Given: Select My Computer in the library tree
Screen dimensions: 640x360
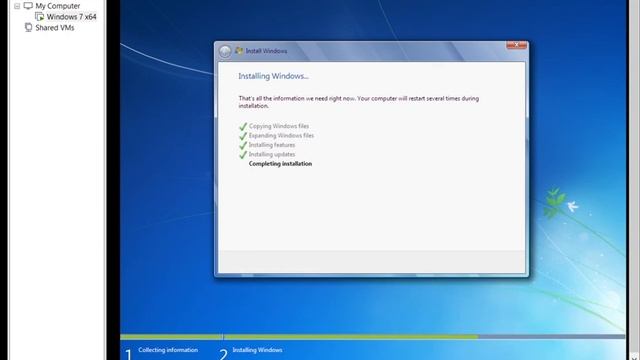Looking at the screenshot, I should coord(58,6).
